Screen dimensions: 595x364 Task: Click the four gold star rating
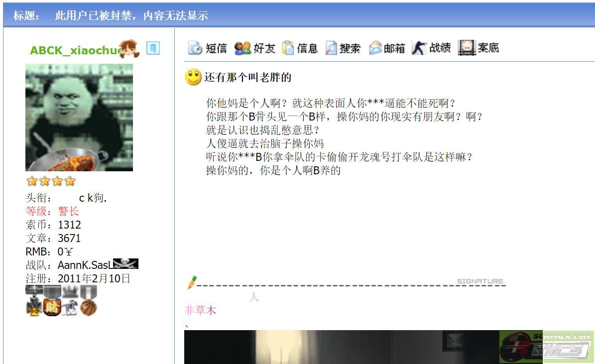point(51,181)
